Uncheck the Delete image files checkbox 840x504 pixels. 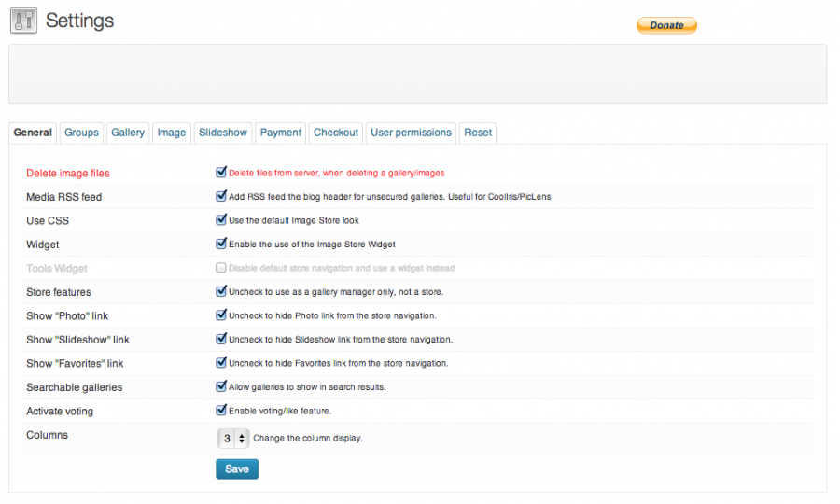coord(221,173)
